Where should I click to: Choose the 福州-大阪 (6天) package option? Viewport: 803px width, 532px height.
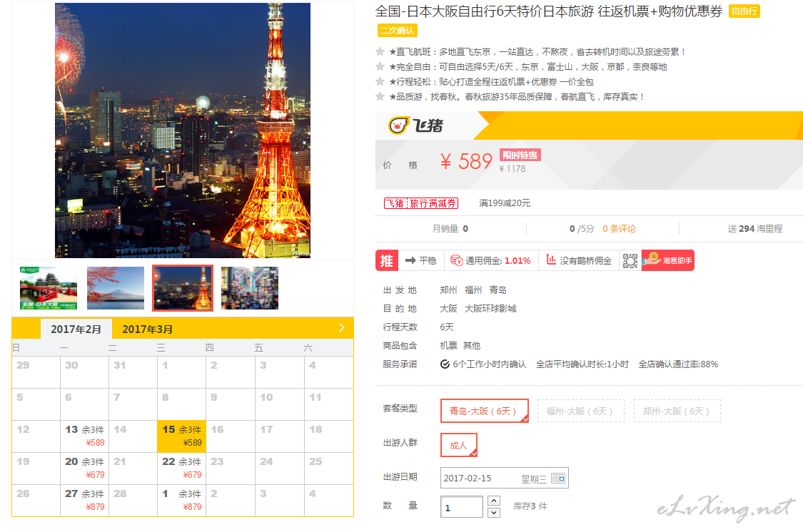[x=581, y=411]
